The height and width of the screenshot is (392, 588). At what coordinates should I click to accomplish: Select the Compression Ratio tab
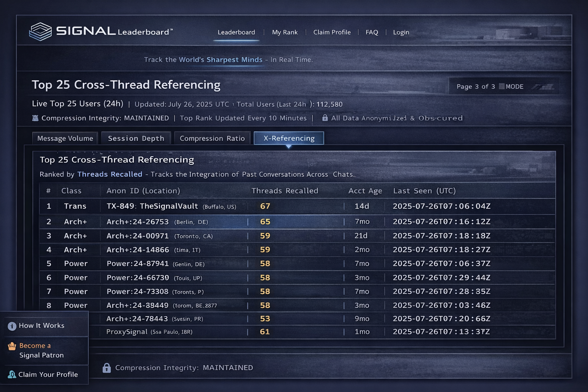[x=212, y=138]
